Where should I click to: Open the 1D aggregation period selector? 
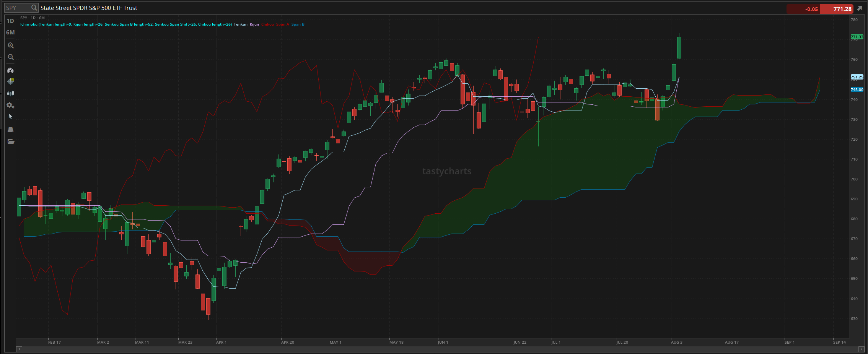point(10,21)
